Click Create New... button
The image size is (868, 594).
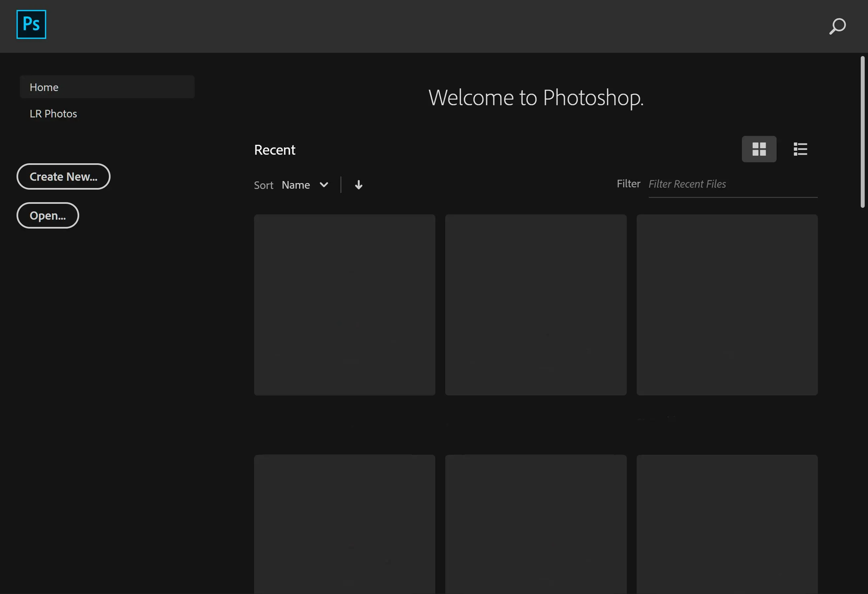tap(63, 176)
